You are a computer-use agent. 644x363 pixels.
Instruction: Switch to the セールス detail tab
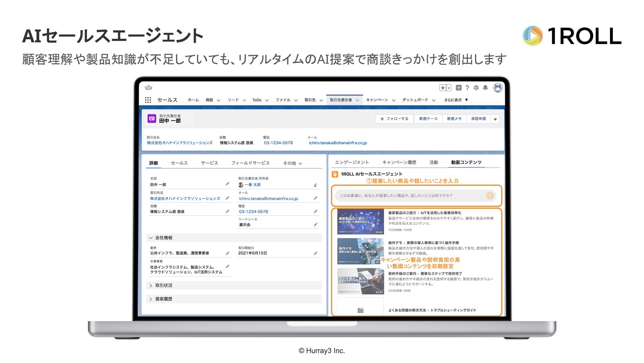[x=179, y=163]
